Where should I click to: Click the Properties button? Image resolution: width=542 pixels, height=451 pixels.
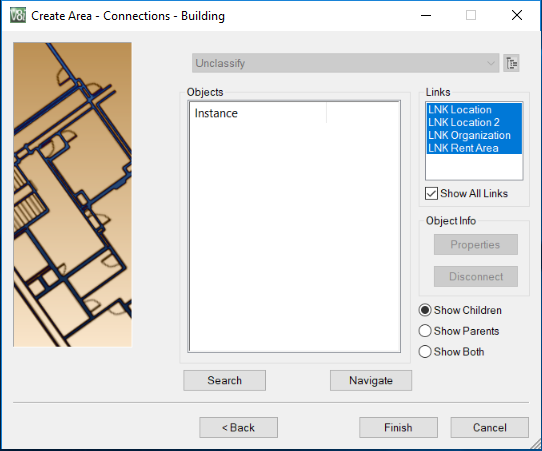point(476,245)
